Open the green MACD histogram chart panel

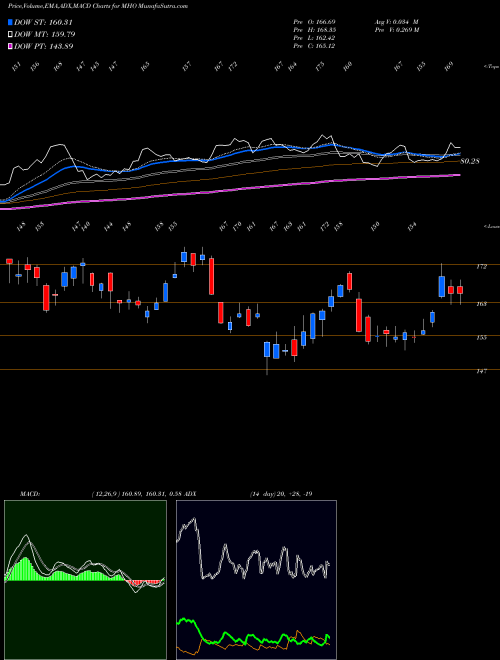pyautogui.click(x=85, y=580)
